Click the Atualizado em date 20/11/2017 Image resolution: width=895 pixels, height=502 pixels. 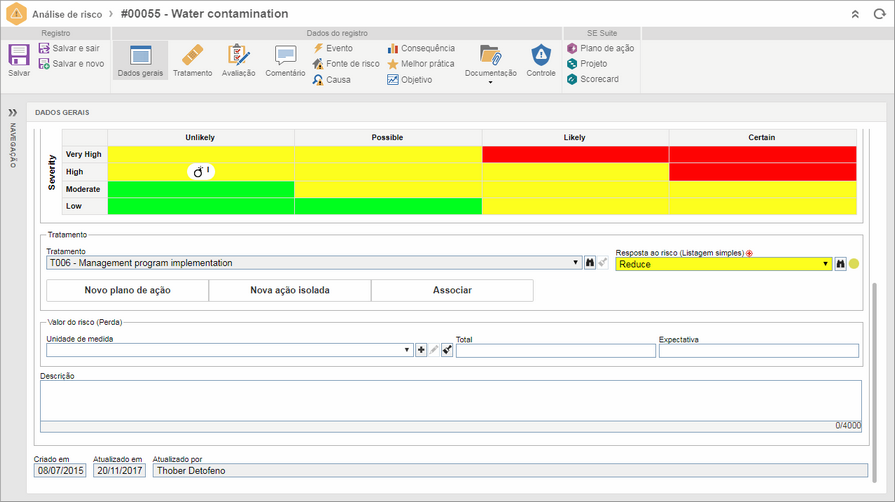(119, 471)
